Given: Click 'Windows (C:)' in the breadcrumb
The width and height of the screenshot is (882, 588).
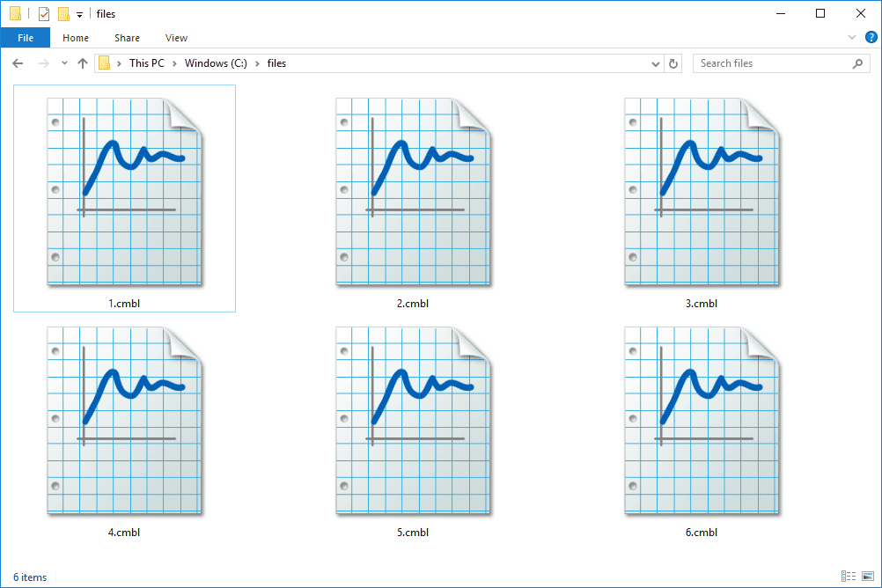Looking at the screenshot, I should point(216,63).
